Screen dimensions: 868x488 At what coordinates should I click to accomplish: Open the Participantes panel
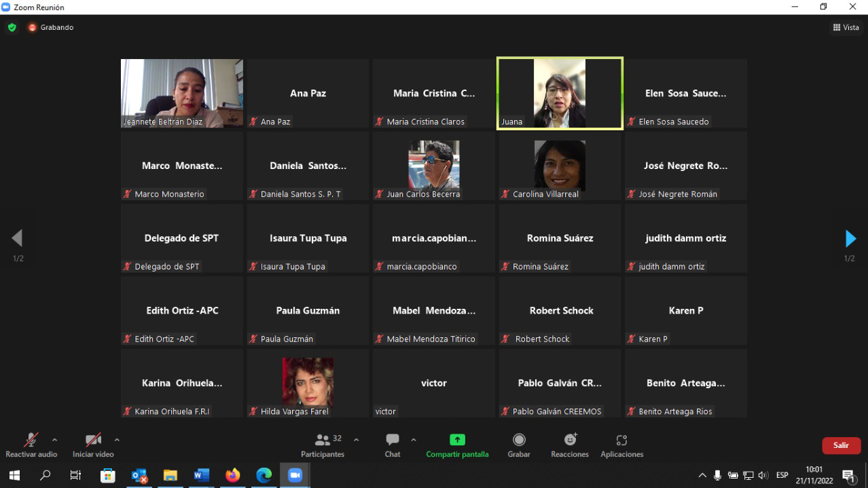pyautogui.click(x=323, y=440)
